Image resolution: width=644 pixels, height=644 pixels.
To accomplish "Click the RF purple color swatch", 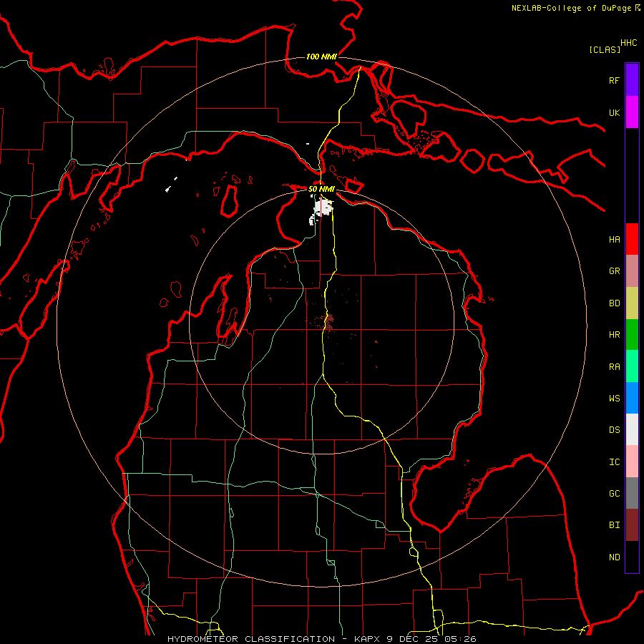I will pos(632,80).
